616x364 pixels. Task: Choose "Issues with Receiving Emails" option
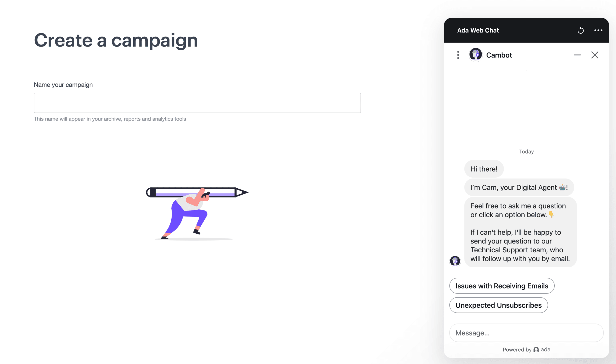[x=502, y=286]
